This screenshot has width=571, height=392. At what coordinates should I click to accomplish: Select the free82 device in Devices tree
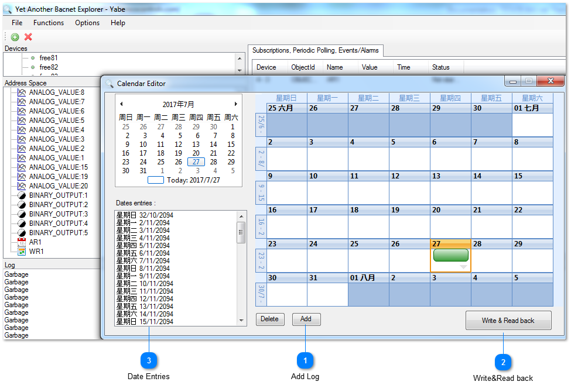click(49, 67)
